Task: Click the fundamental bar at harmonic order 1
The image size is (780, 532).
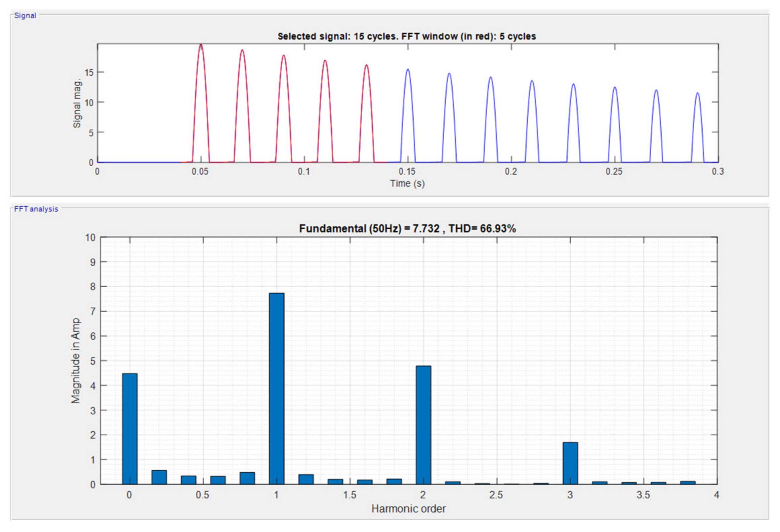Action: click(x=277, y=388)
